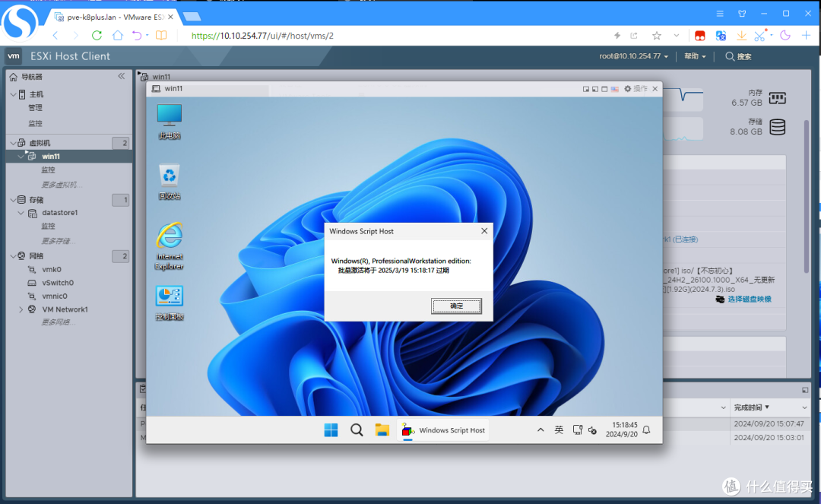Click the 搜索 search field in ESXi header
This screenshot has height=504, width=821.
738,56
